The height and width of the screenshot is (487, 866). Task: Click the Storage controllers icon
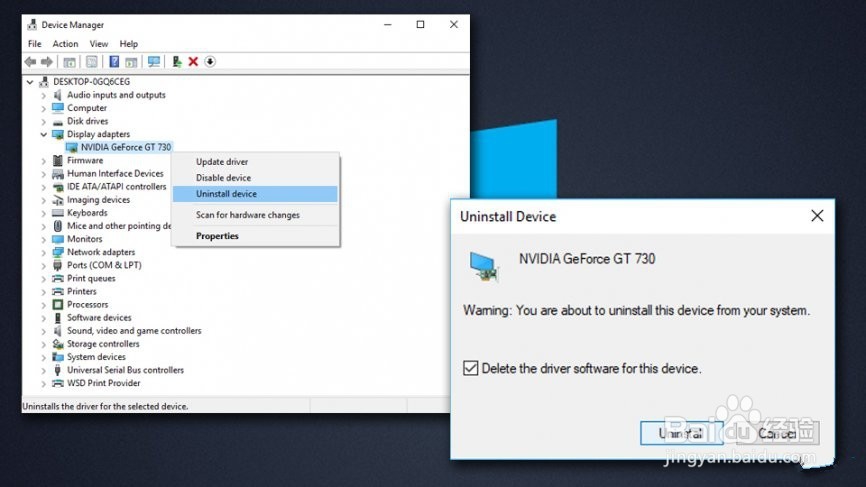[57, 344]
